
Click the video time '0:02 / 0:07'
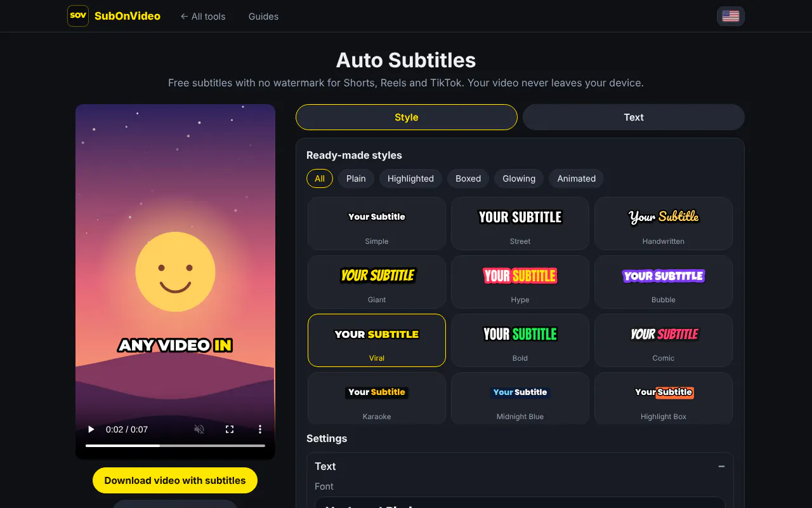[x=127, y=429]
